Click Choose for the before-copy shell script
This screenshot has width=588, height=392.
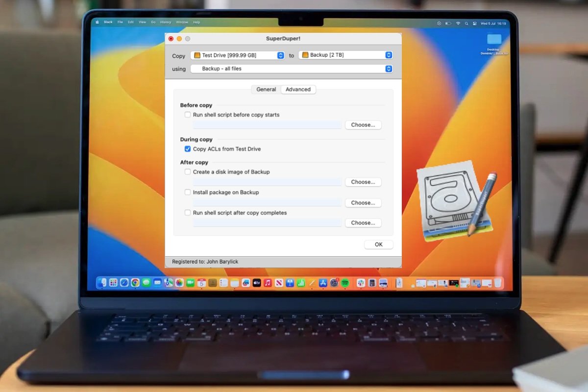pyautogui.click(x=363, y=125)
